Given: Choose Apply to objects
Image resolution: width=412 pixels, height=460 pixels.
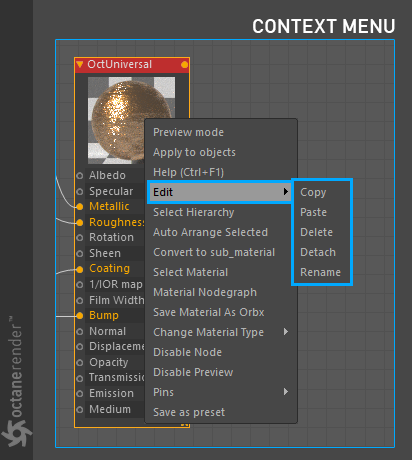Looking at the screenshot, I should [221, 152].
